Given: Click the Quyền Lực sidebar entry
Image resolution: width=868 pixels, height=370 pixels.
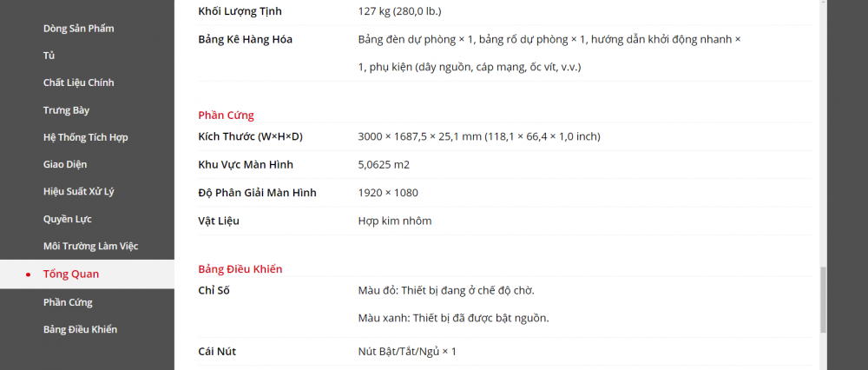Looking at the screenshot, I should pos(67,219).
